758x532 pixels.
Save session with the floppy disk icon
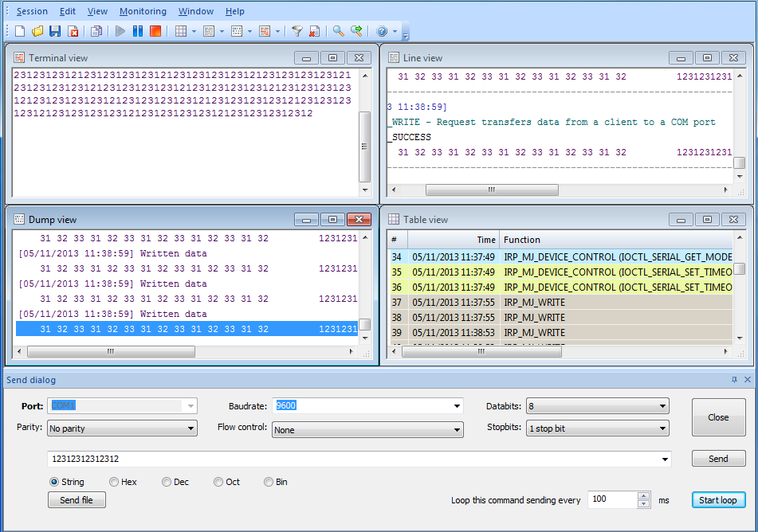click(55, 31)
